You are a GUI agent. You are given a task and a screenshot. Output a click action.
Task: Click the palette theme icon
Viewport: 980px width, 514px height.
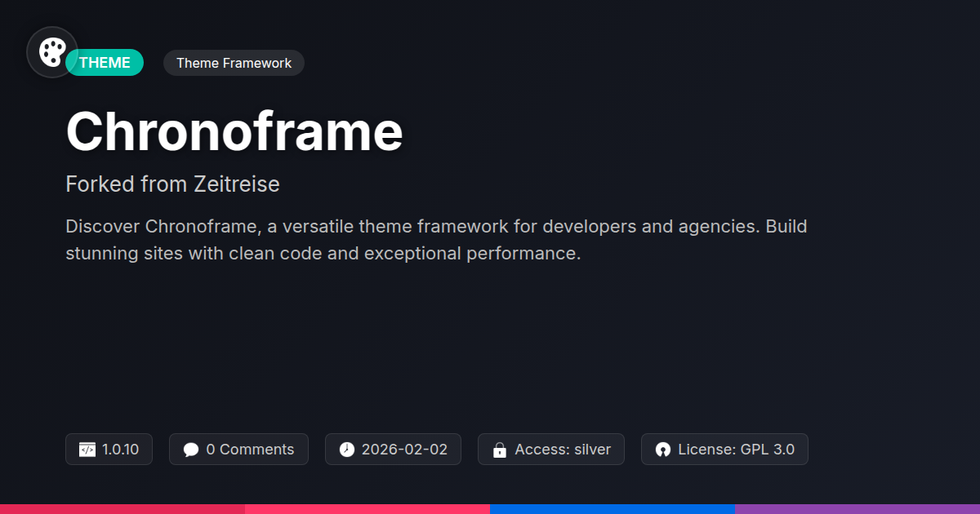pos(52,52)
